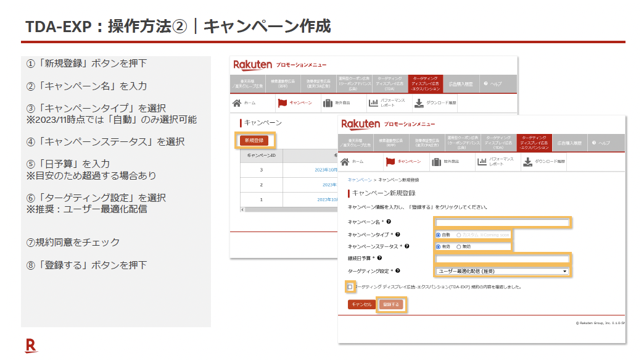The width and height of the screenshot is (644, 363).
Task: Open the 運用型クーポン広告 tab in the registration window
Action: point(463,143)
